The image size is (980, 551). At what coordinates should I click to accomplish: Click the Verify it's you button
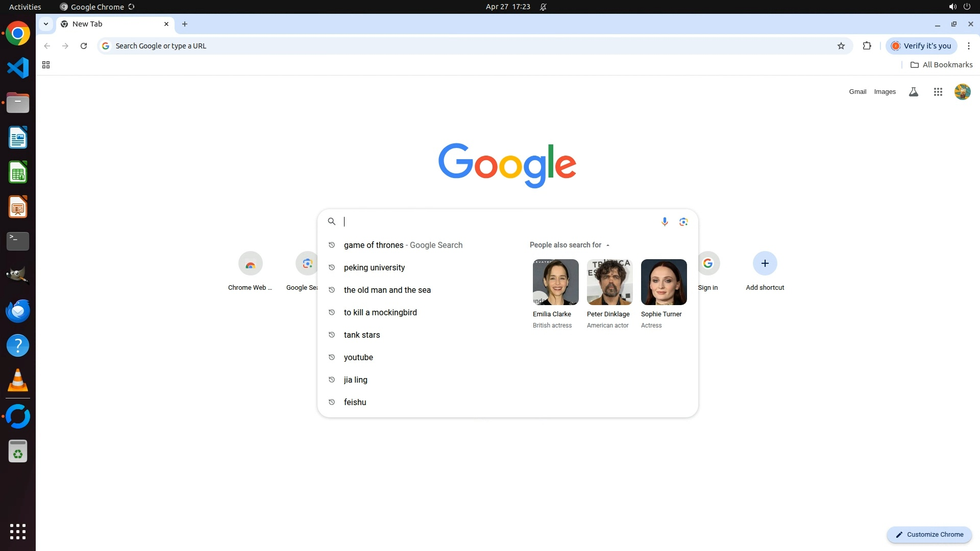point(921,46)
